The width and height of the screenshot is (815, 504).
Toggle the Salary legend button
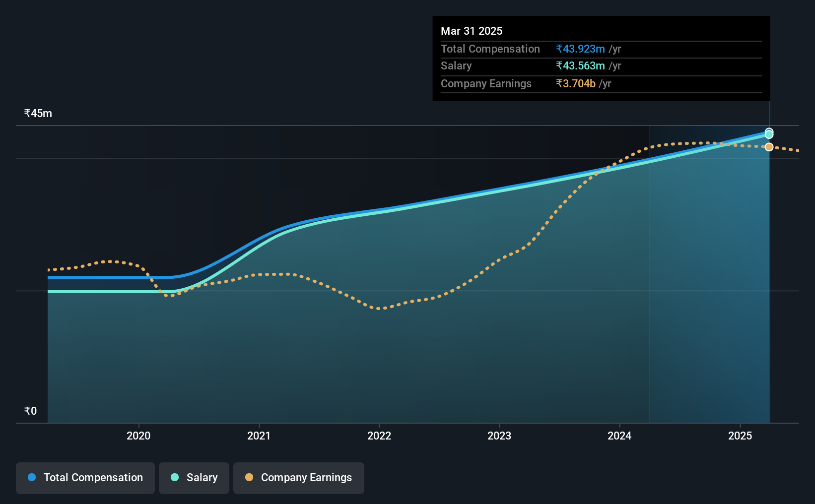click(x=194, y=478)
